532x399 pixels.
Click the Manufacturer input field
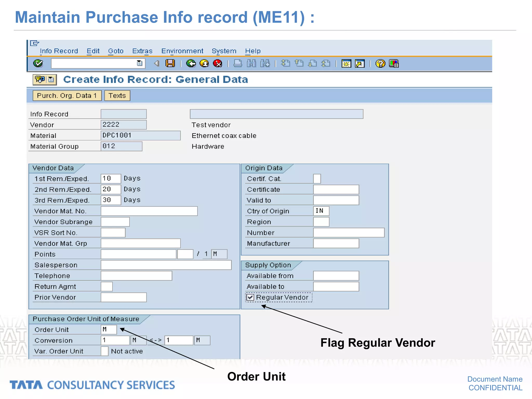[x=336, y=243]
